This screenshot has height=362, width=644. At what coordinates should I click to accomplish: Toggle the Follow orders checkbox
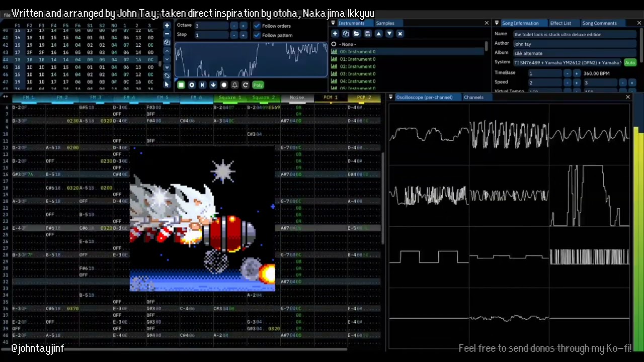[x=257, y=26]
